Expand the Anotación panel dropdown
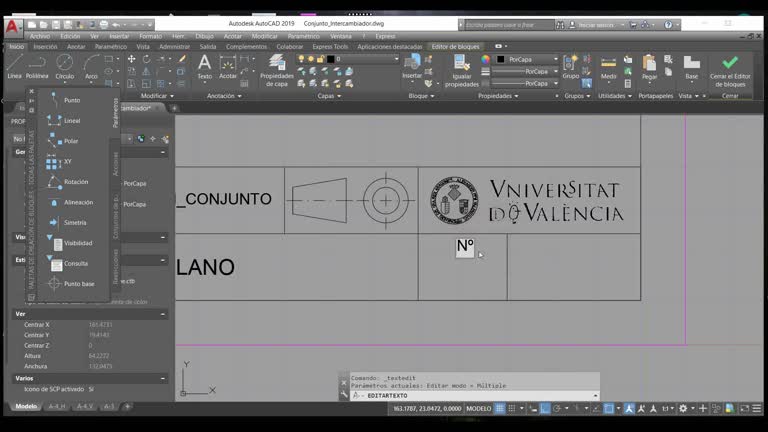768x432 pixels. pyautogui.click(x=224, y=96)
